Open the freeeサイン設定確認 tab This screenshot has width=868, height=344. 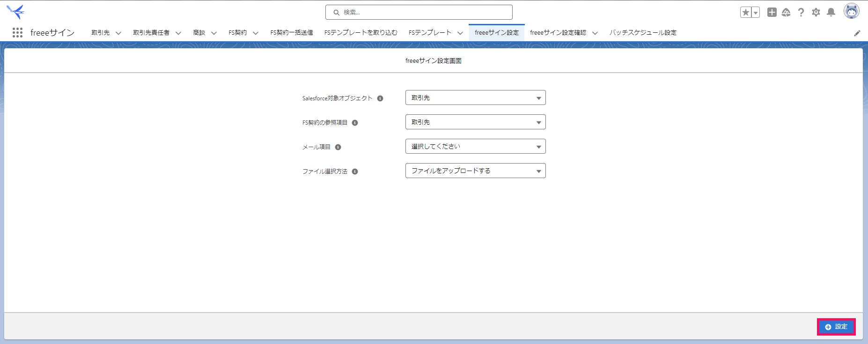pyautogui.click(x=558, y=33)
